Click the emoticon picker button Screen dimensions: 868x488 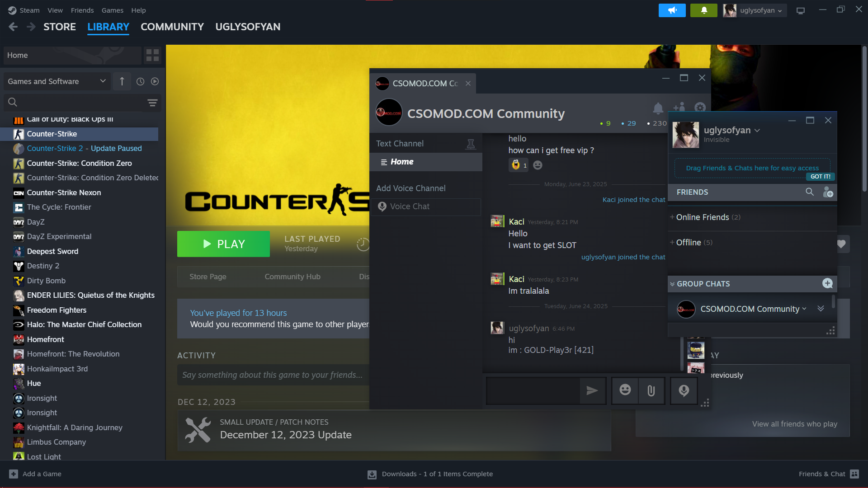pyautogui.click(x=625, y=390)
